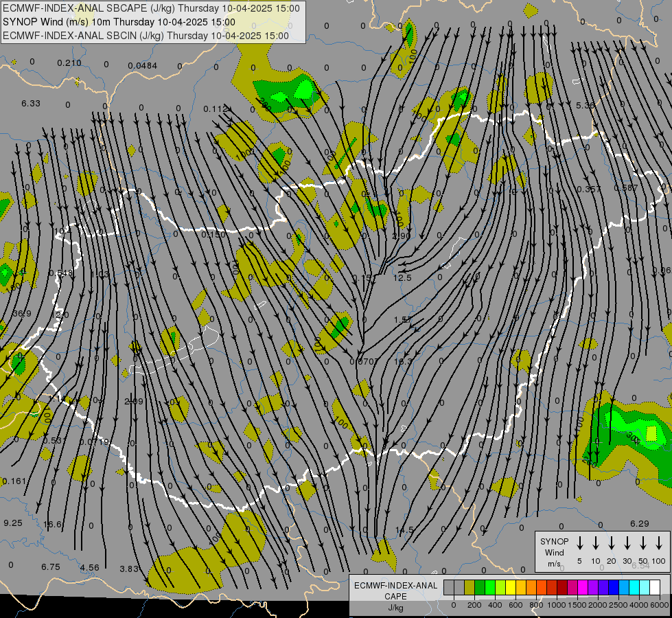The width and height of the screenshot is (672, 618).
Task: Select the pure blue swatch before 2500
Action: tap(613, 588)
